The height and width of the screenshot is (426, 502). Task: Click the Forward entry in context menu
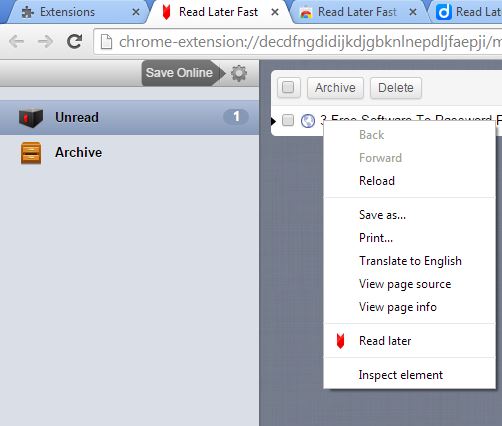point(410,158)
